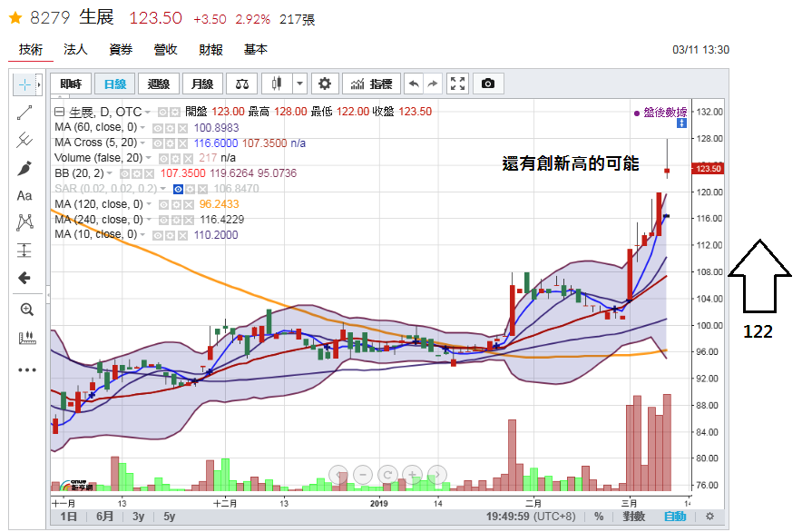Select the pitchfork drawing tool
This screenshot has width=812, height=532.
[24, 140]
